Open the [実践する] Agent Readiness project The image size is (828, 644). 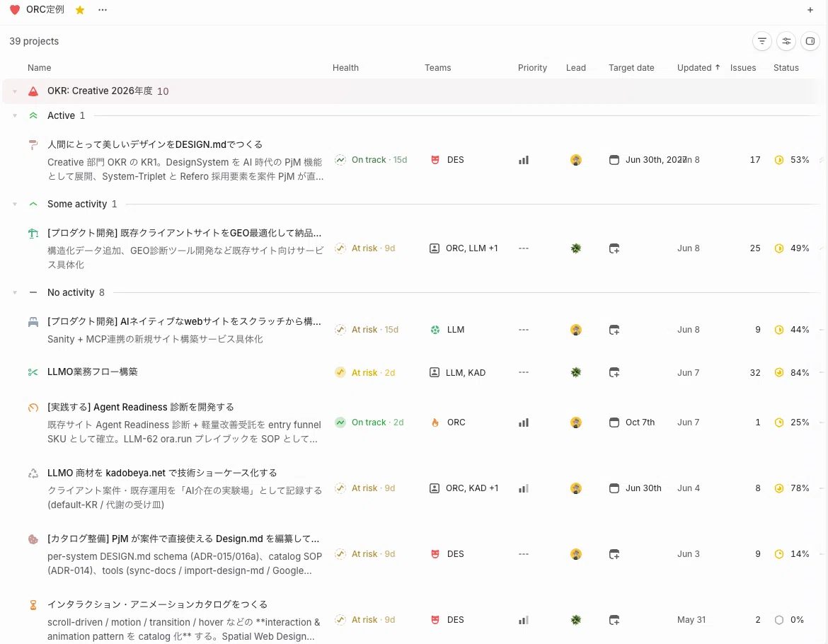[140, 407]
